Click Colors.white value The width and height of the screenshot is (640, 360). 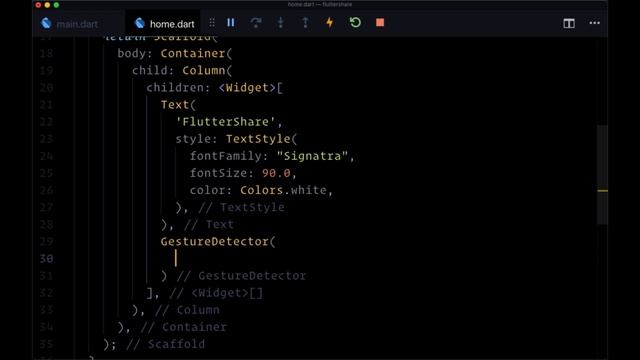283,190
